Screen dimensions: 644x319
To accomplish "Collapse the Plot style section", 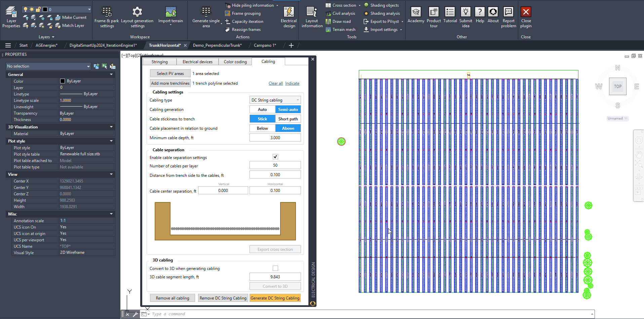I will point(111,141).
